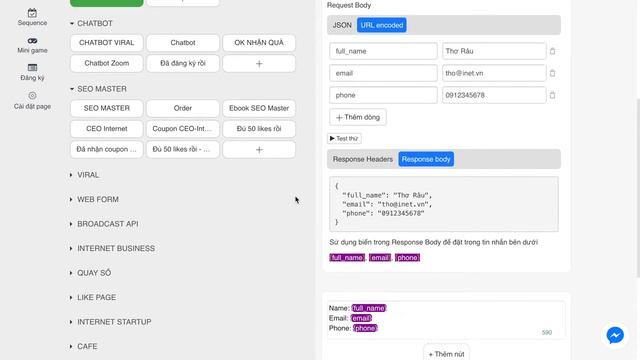Screen dimensions: 640x360
Task: Expand the LIKE PAGE group
Action: (x=71, y=297)
